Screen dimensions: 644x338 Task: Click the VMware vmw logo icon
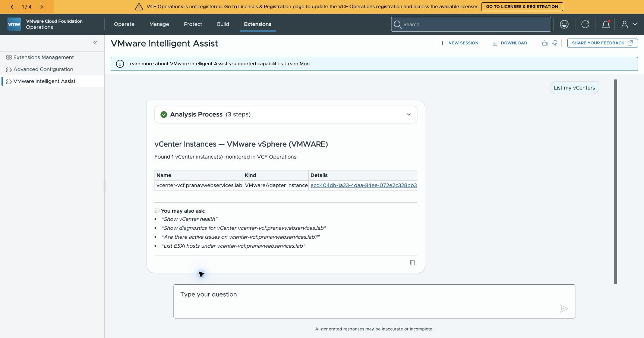14,24
